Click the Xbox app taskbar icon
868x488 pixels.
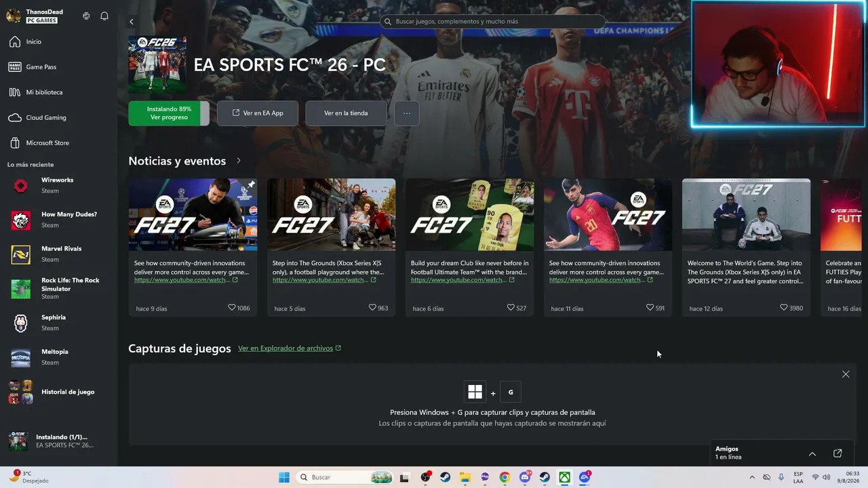(x=564, y=477)
